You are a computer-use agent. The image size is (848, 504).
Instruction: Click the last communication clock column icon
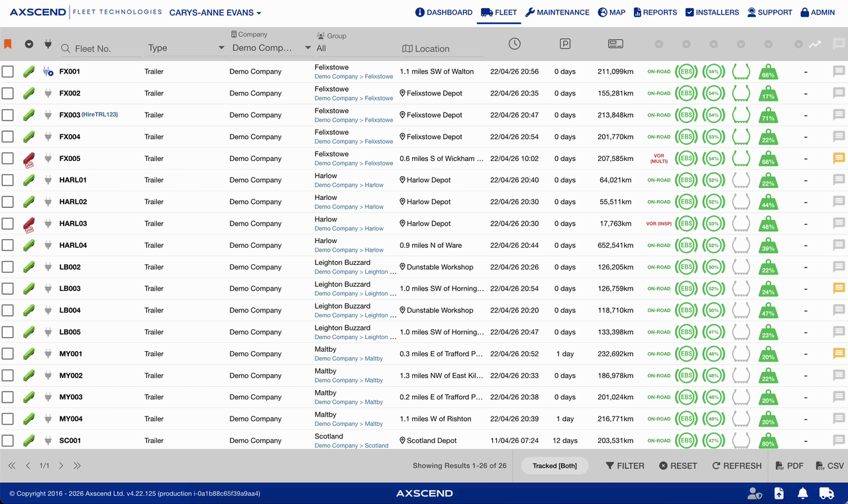tap(515, 44)
